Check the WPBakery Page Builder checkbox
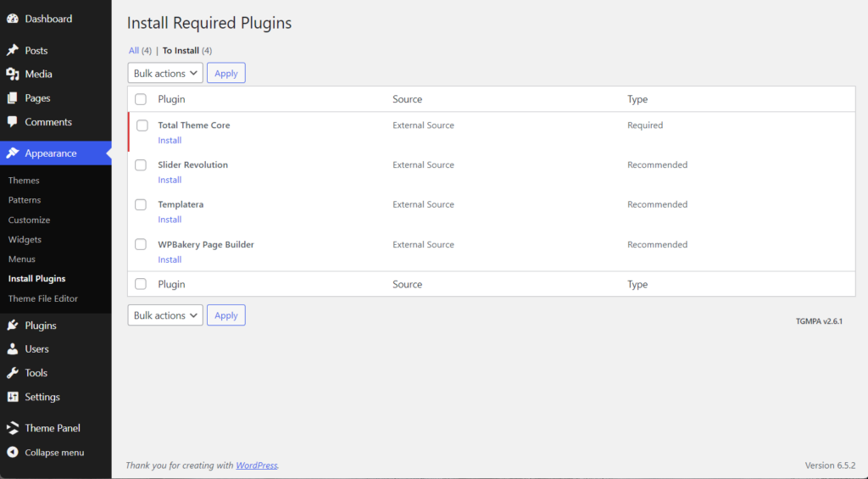Viewport: 868px width, 479px height. tap(141, 244)
